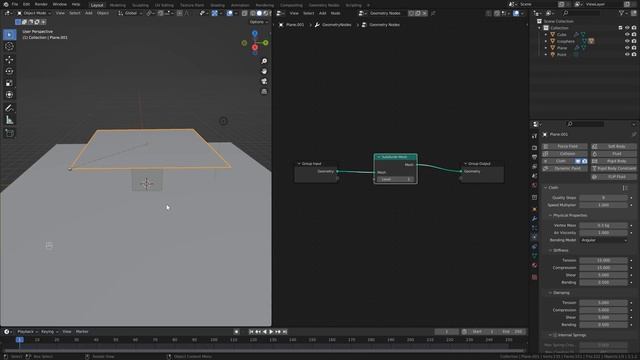The width and height of the screenshot is (640, 360).
Task: Hide the Cube object in outliner
Action: pos(627,35)
